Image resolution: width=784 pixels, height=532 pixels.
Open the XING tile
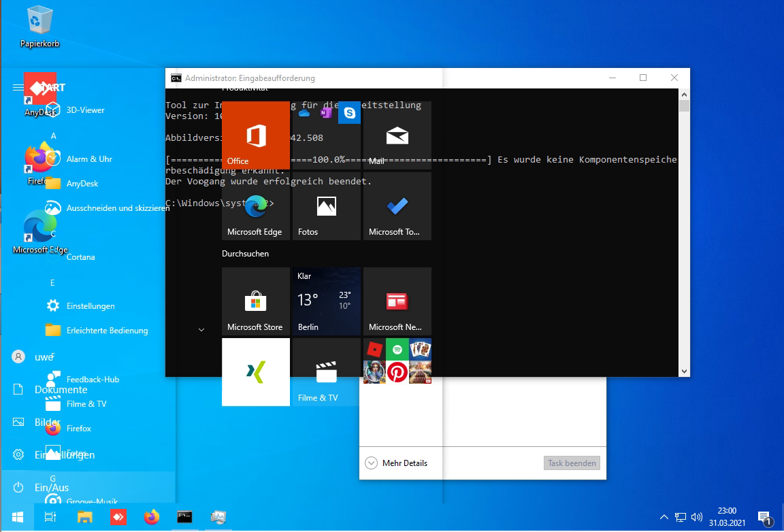[255, 372]
